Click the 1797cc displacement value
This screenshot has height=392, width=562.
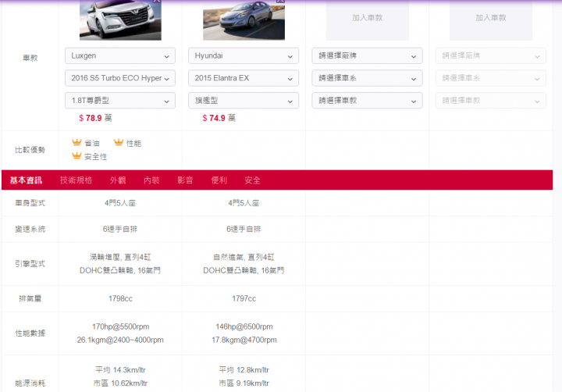click(244, 298)
